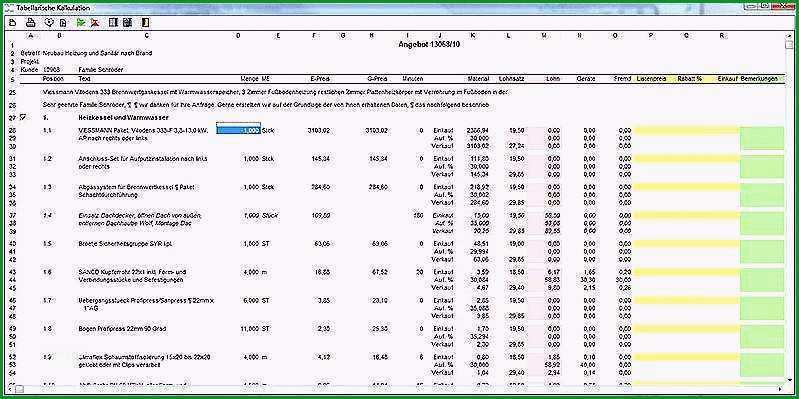
Task: Click the text of position 1.4 'Einsatz Dachdecker'
Action: (140, 219)
